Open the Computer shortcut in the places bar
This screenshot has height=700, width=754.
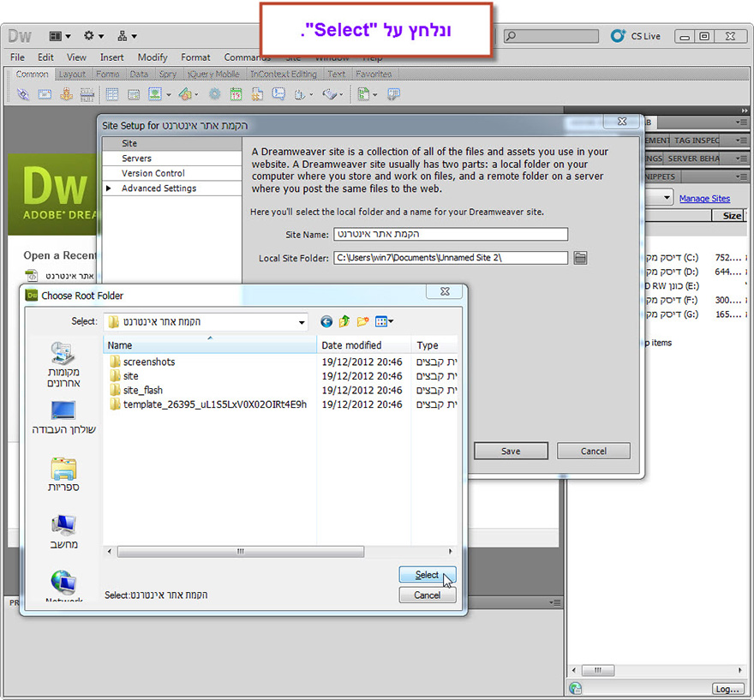click(x=63, y=532)
